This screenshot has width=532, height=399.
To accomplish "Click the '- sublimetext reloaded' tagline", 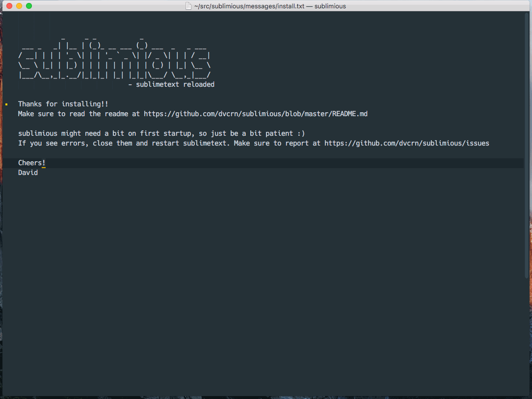I will [x=171, y=84].
